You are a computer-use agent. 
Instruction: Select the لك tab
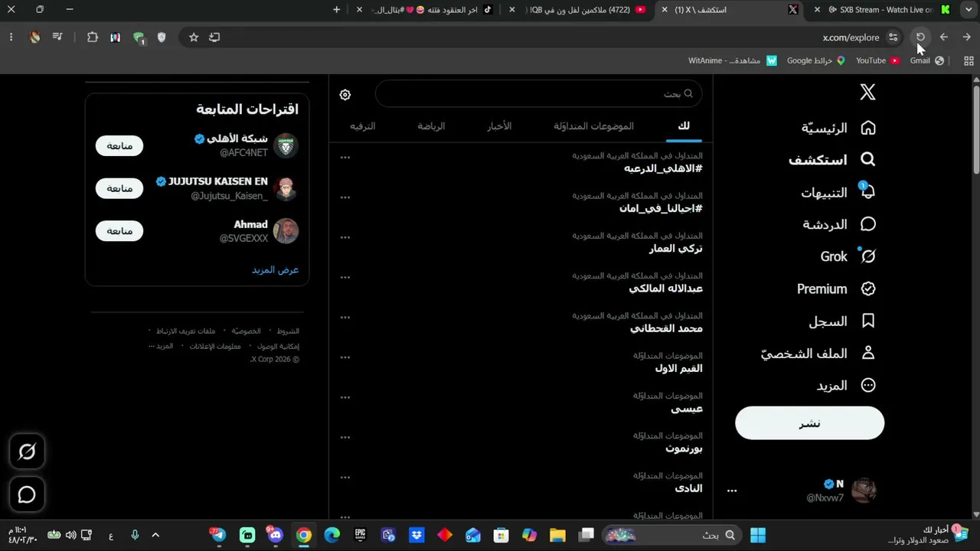coord(684,126)
